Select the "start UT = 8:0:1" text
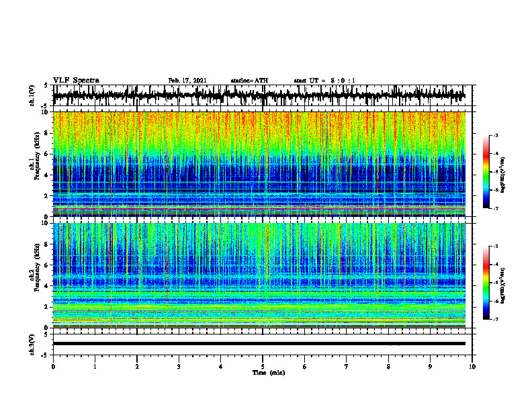The image size is (532, 411). (324, 81)
